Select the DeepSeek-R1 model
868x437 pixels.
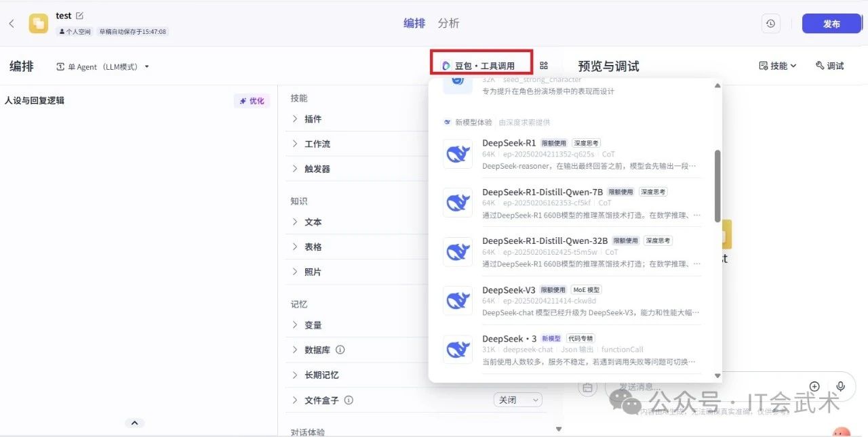pyautogui.click(x=572, y=154)
